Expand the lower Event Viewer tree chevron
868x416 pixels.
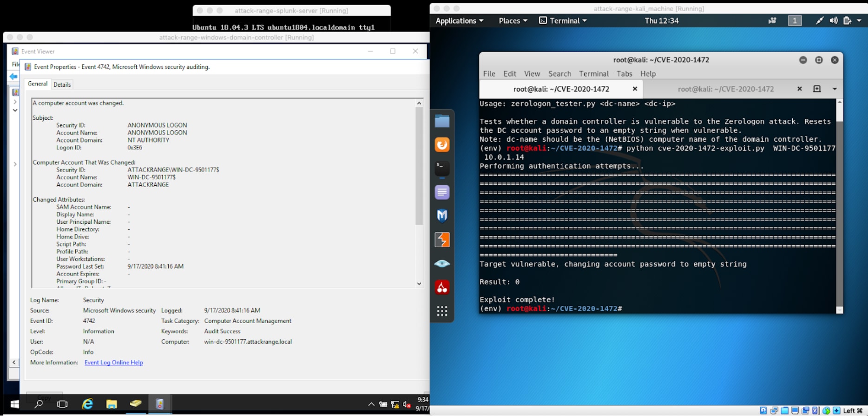[x=15, y=164]
